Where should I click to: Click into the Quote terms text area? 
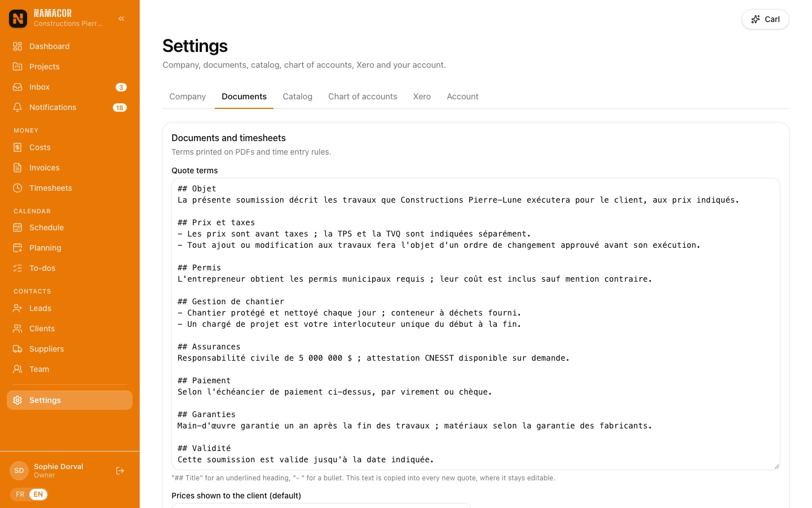476,324
